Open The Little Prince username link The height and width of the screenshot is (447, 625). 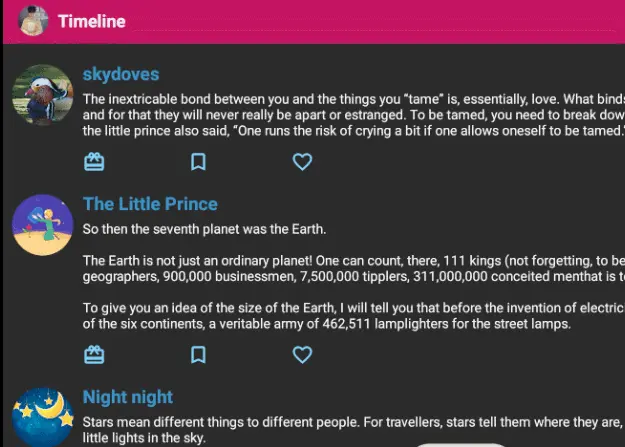coord(150,204)
